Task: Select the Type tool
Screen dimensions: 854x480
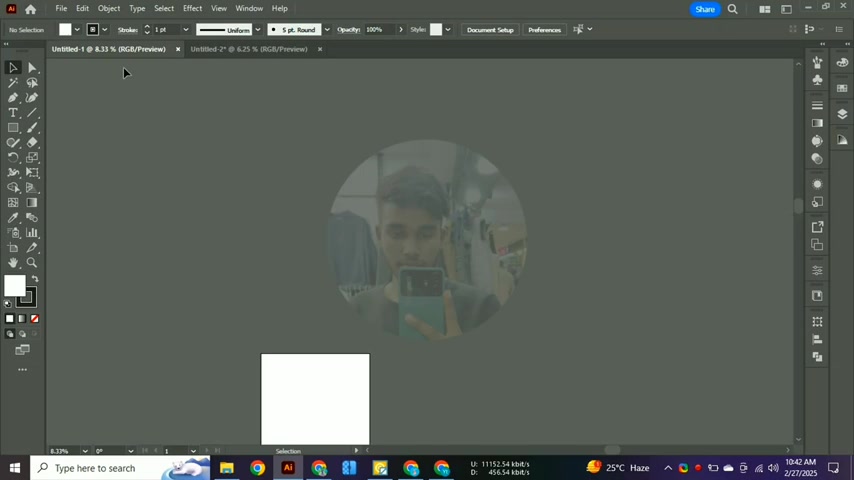Action: click(x=13, y=113)
